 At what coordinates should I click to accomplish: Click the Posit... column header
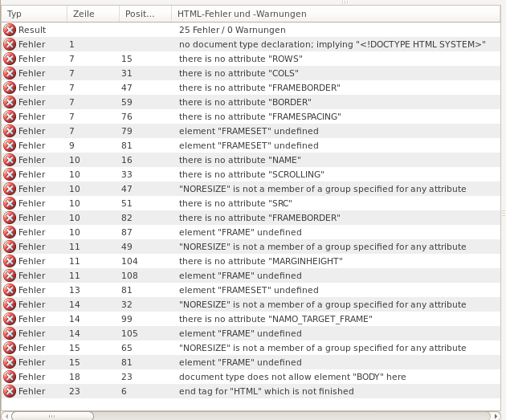coord(145,14)
